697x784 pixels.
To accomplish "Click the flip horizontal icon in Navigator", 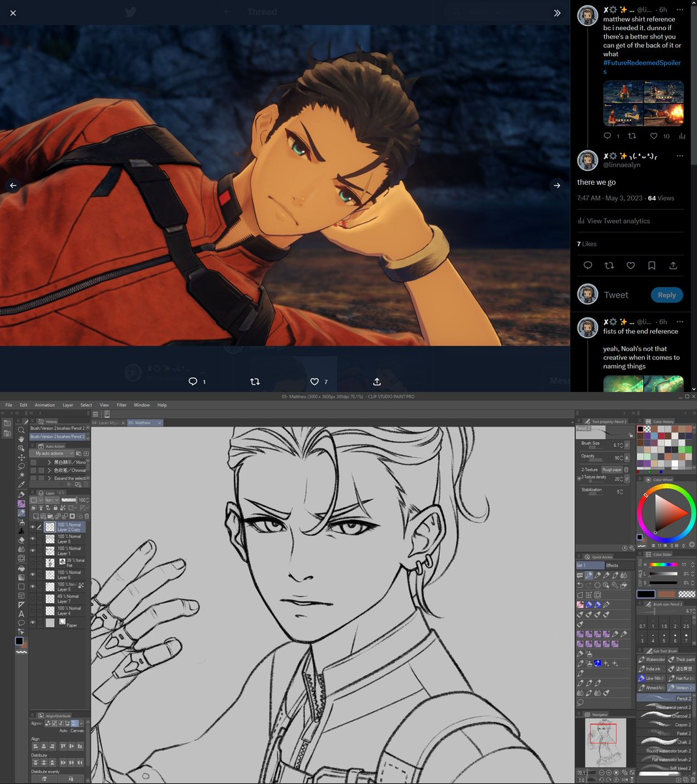I will 624,780.
